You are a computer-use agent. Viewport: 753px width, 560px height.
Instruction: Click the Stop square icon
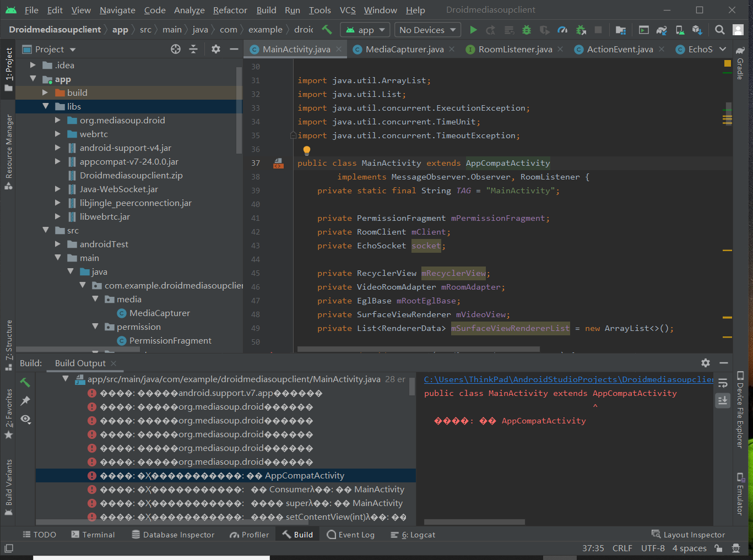tap(598, 30)
